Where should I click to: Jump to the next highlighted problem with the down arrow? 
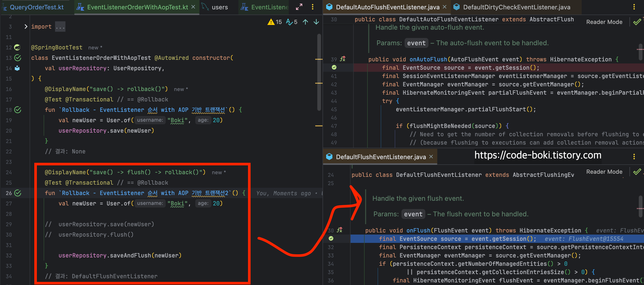click(x=316, y=22)
